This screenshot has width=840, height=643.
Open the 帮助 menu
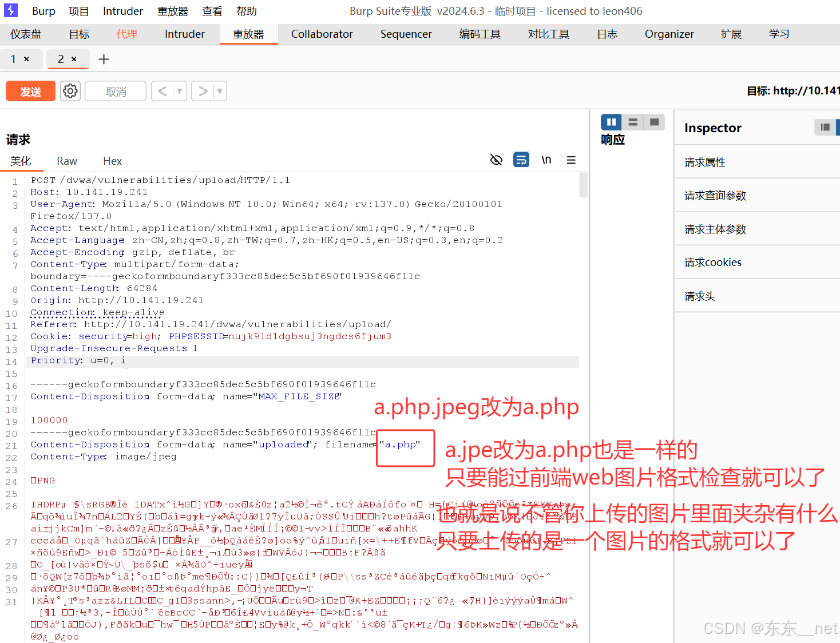click(x=247, y=11)
